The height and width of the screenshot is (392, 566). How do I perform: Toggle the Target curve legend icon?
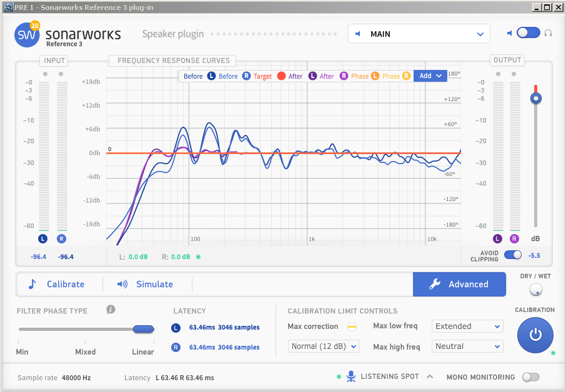tap(281, 76)
